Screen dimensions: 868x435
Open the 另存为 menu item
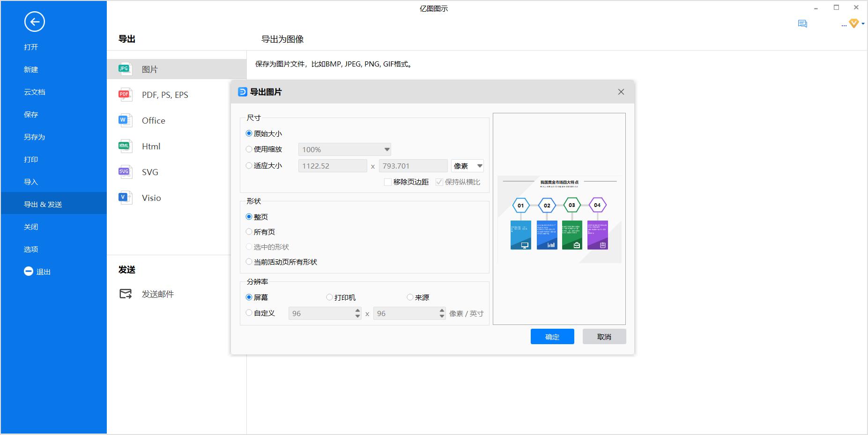(34, 137)
